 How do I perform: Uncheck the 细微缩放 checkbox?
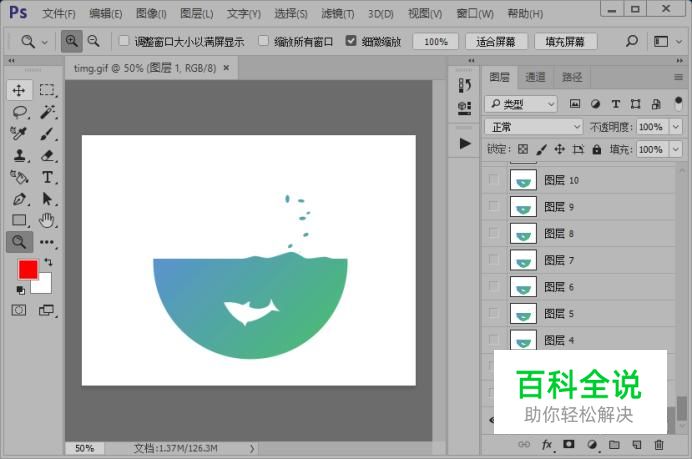pyautogui.click(x=351, y=42)
